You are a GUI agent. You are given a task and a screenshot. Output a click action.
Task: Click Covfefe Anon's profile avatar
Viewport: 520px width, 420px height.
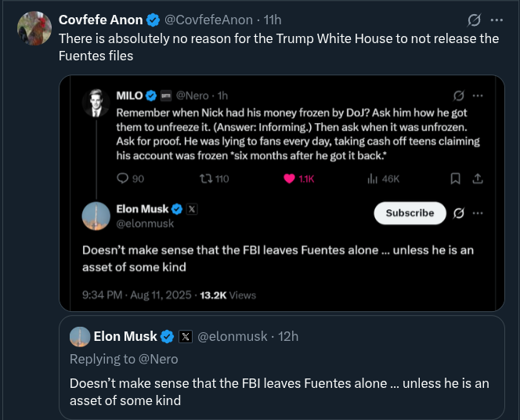pyautogui.click(x=34, y=28)
